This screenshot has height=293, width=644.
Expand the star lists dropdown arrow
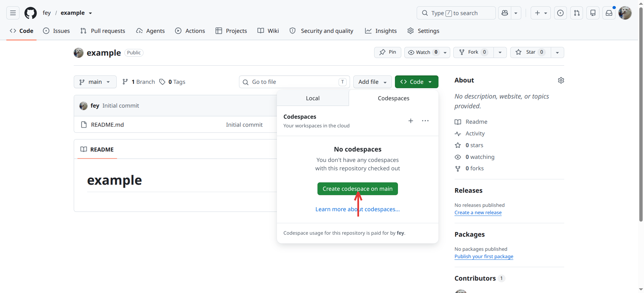(x=558, y=52)
